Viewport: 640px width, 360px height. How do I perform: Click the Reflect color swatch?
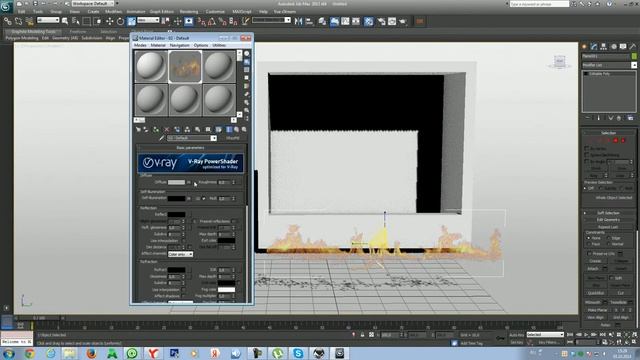click(x=176, y=214)
